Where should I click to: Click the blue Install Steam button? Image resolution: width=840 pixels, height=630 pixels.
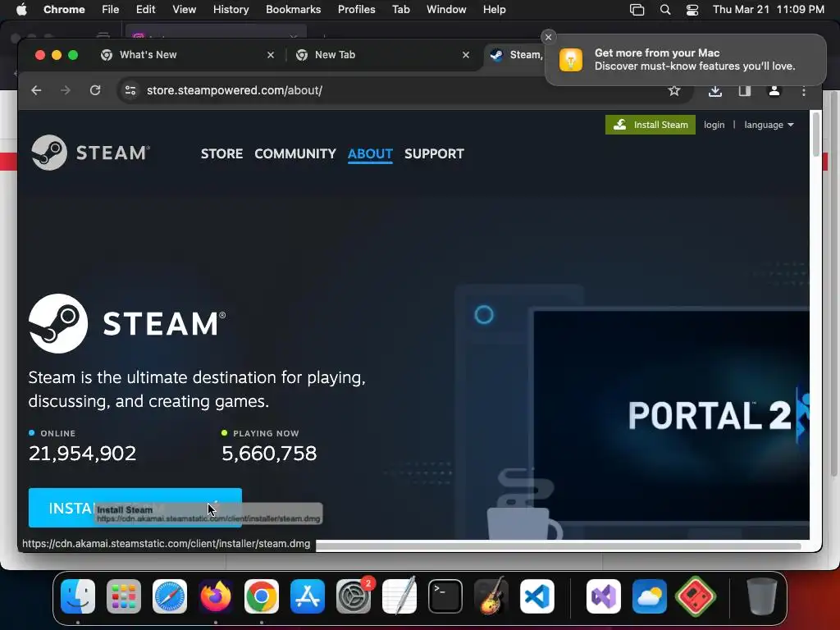pos(135,507)
